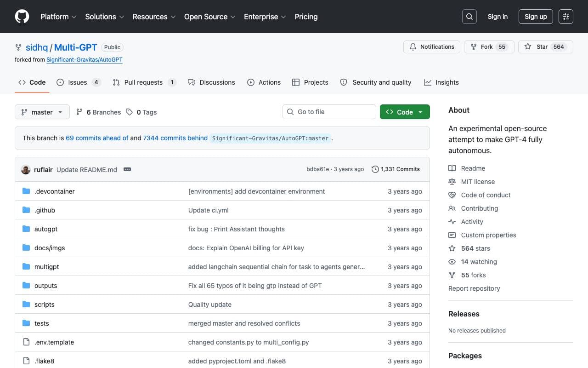
Task: Click the outputs folder icon
Action: (x=26, y=286)
